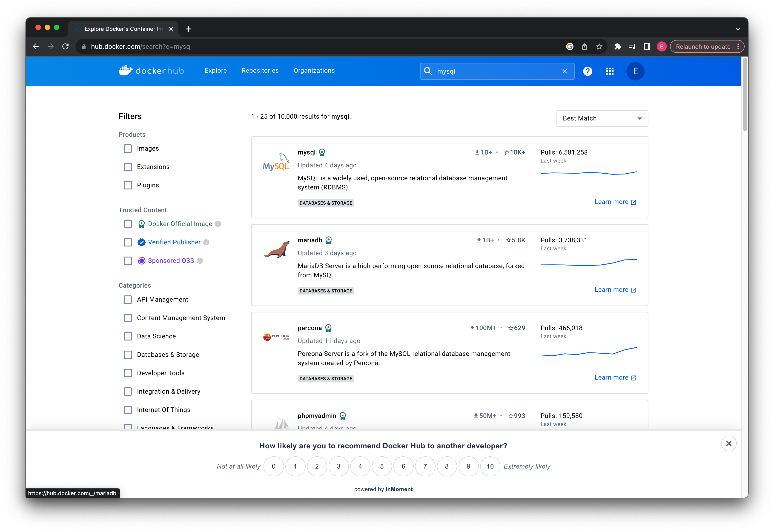Check Integration & Delivery category
Image resolution: width=774 pixels, height=532 pixels.
pos(128,391)
